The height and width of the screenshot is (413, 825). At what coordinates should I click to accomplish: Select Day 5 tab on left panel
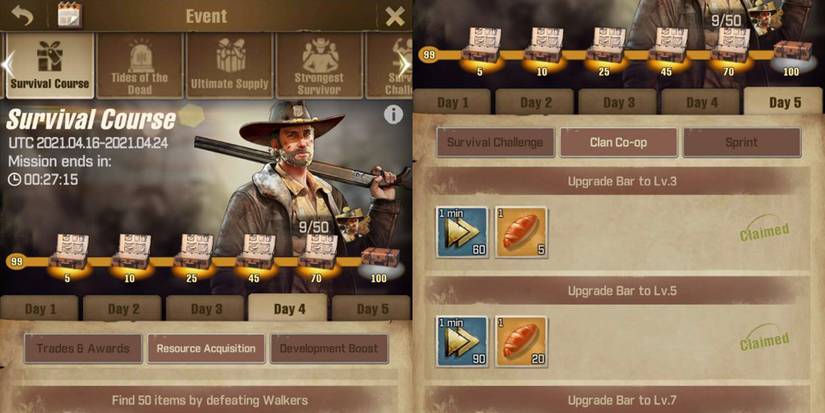click(371, 309)
